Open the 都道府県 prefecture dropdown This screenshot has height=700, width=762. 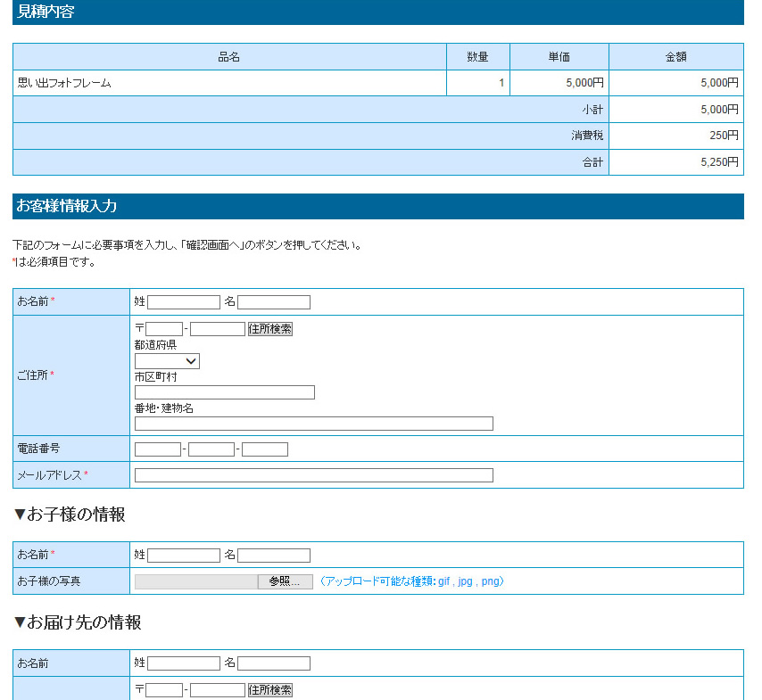[167, 361]
